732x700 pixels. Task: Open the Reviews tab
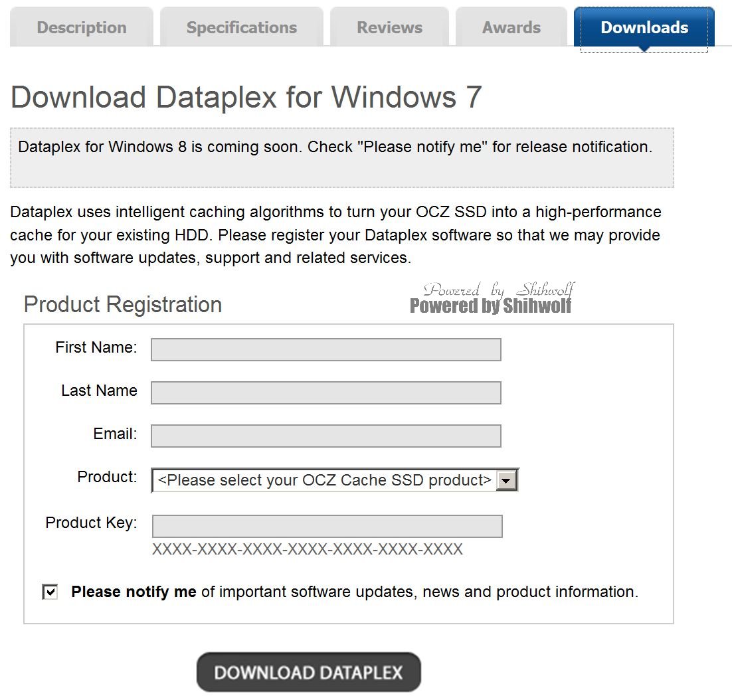[389, 27]
